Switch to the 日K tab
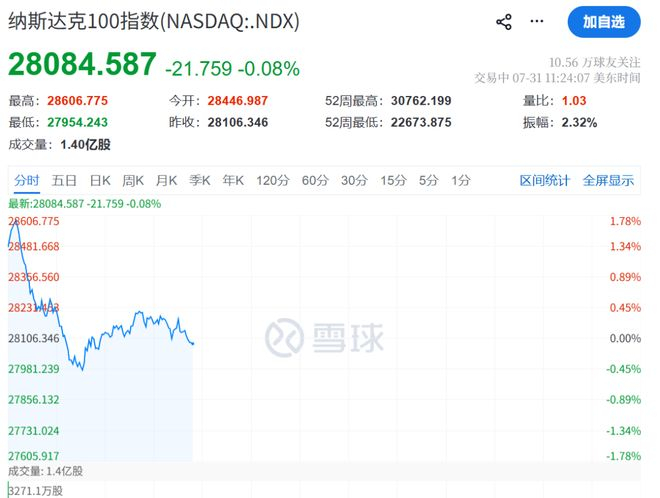Image resolution: width=660 pixels, height=498 pixels. 100,181
